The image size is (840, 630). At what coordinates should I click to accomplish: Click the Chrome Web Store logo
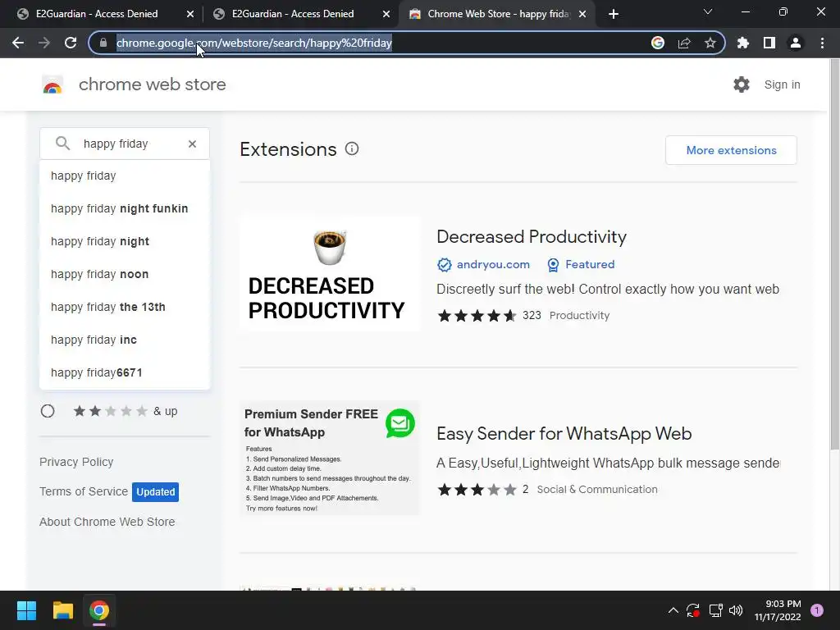point(52,84)
